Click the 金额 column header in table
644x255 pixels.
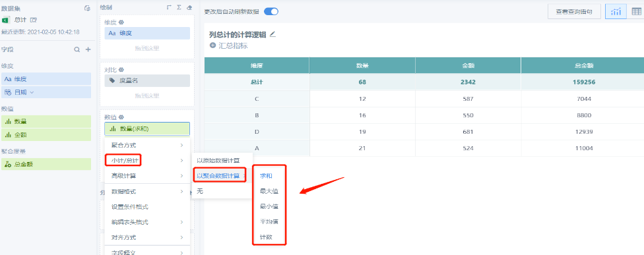point(468,66)
